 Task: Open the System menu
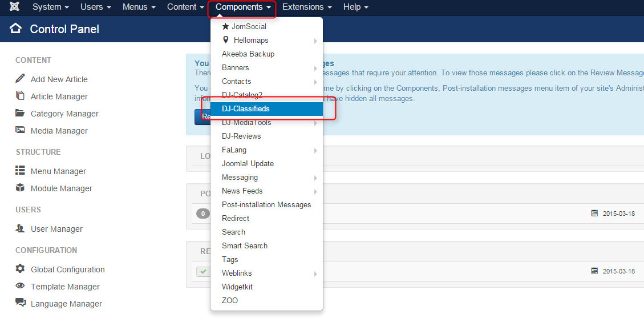click(51, 7)
